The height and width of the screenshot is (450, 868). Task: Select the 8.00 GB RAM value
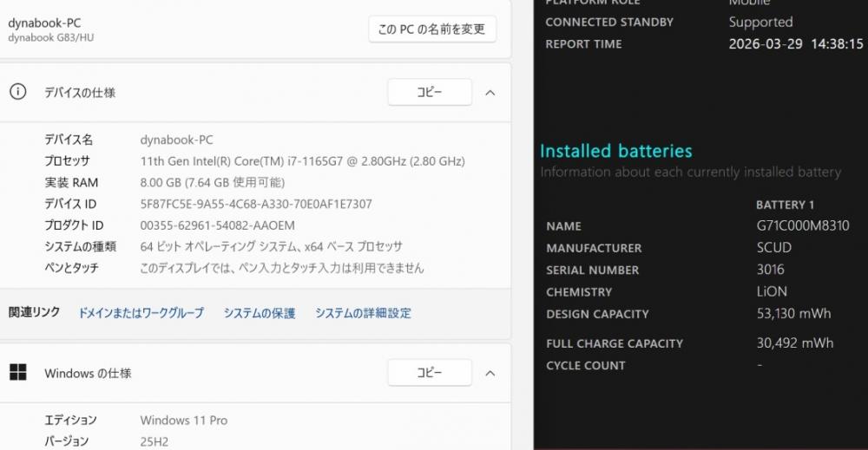[212, 182]
